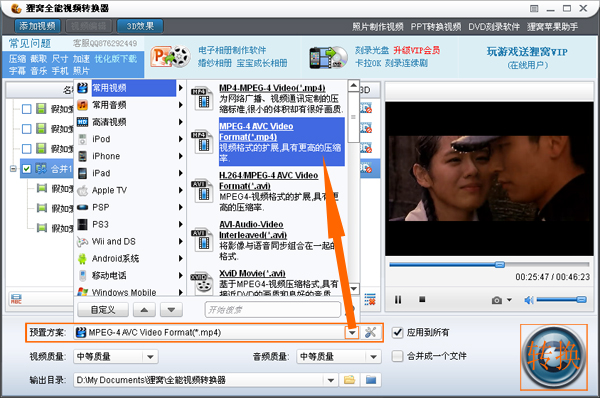This screenshot has width=600, height=398.
Task: Toggle 合并成一个文件 checkbox
Action: coord(398,356)
